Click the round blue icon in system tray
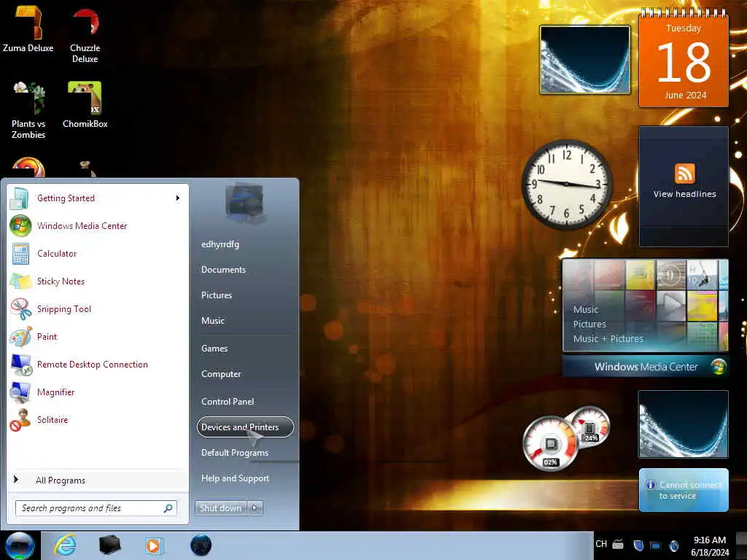Screen dimensions: 747x560 pos(673,545)
